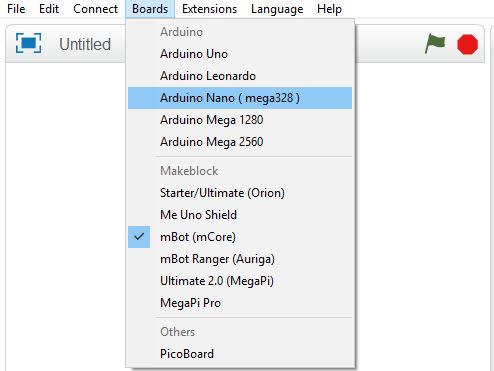This screenshot has height=371, width=494.
Task: Open the Connect menu
Action: click(x=95, y=9)
